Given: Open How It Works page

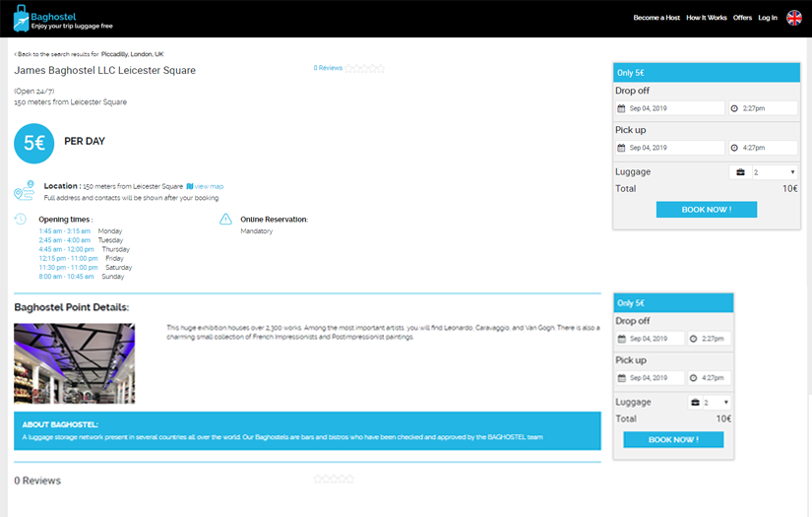Looking at the screenshot, I should tap(707, 18).
